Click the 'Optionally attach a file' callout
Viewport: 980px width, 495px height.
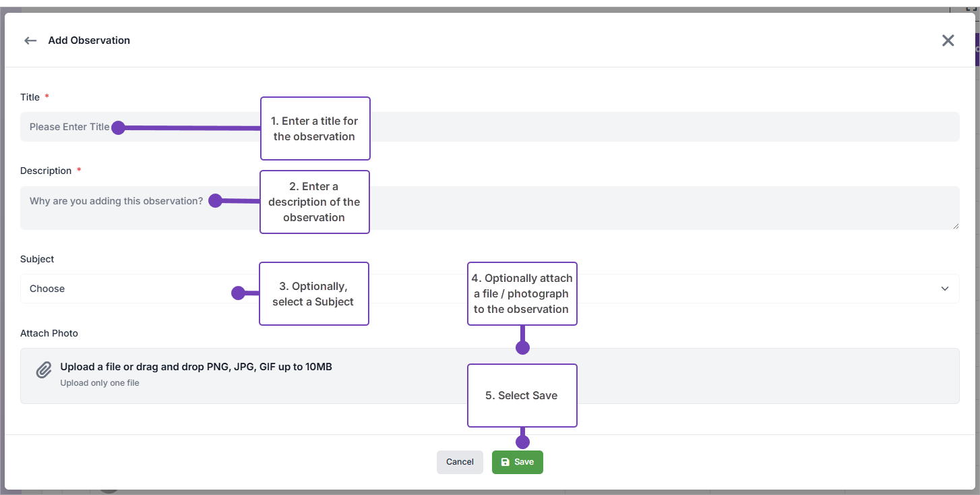522,293
